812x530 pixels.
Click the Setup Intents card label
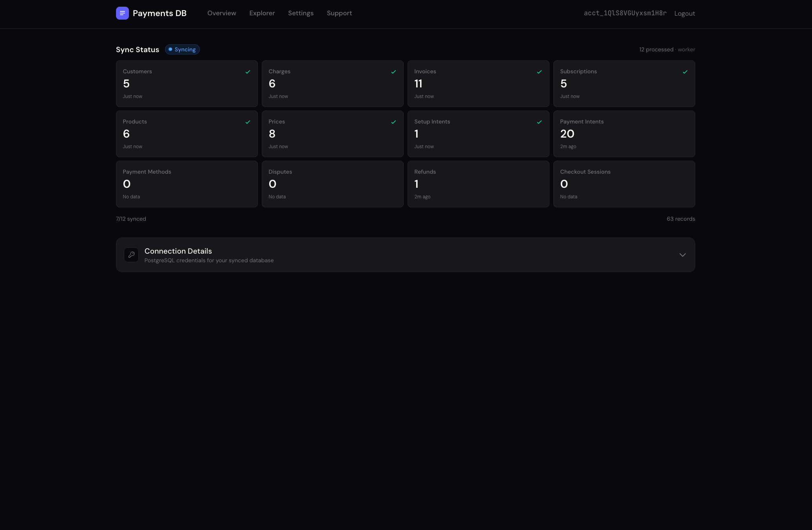tap(432, 122)
